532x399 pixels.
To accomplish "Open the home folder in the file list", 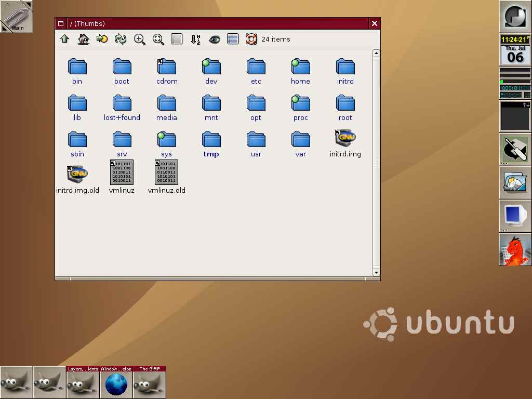I will [x=300, y=72].
